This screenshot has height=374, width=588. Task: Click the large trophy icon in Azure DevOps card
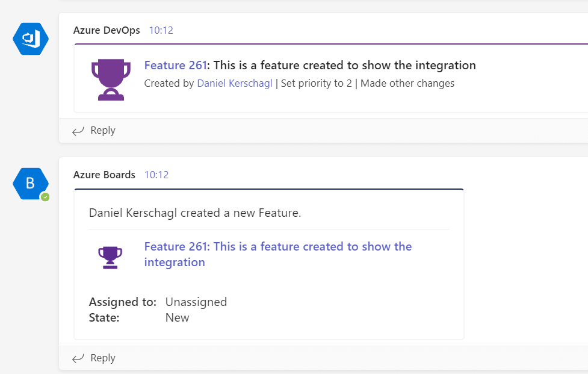click(x=111, y=79)
